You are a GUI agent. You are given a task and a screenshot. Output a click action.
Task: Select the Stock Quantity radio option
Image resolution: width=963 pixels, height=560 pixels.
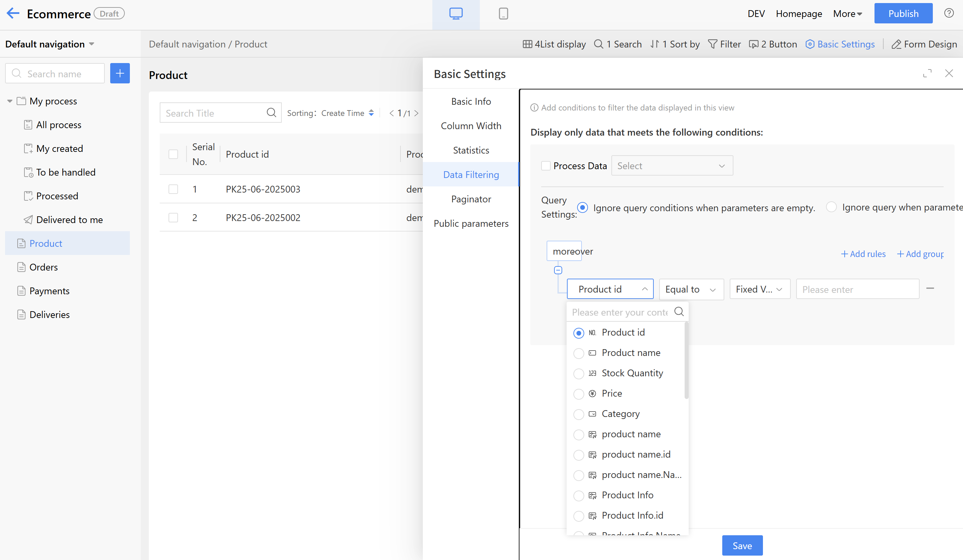click(x=578, y=373)
